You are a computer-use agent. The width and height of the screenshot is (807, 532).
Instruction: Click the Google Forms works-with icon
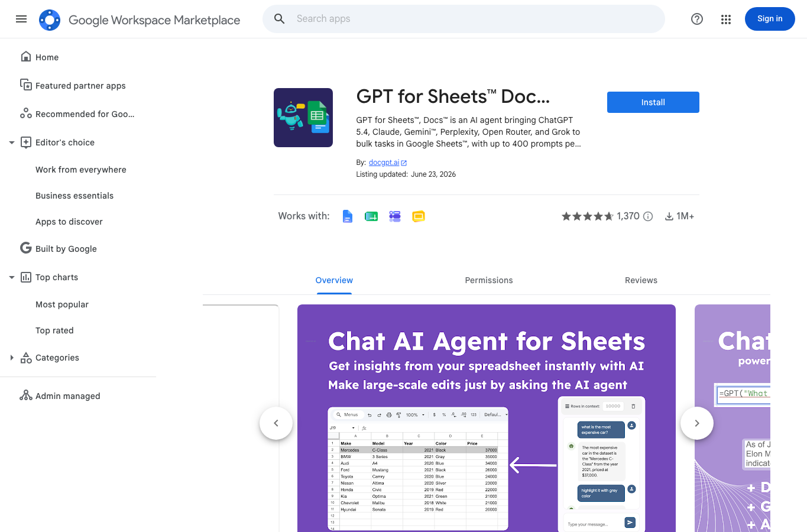(395, 216)
